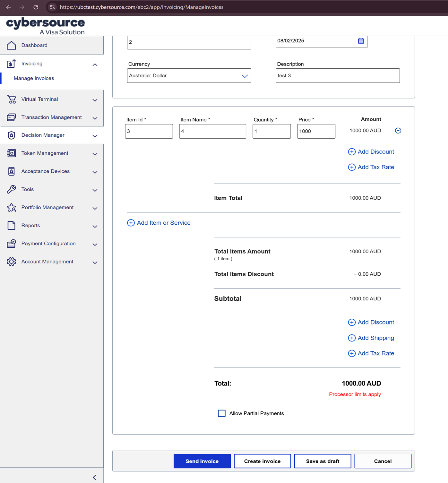
Task: Click the Decision Manager shield icon
Action: click(12, 135)
